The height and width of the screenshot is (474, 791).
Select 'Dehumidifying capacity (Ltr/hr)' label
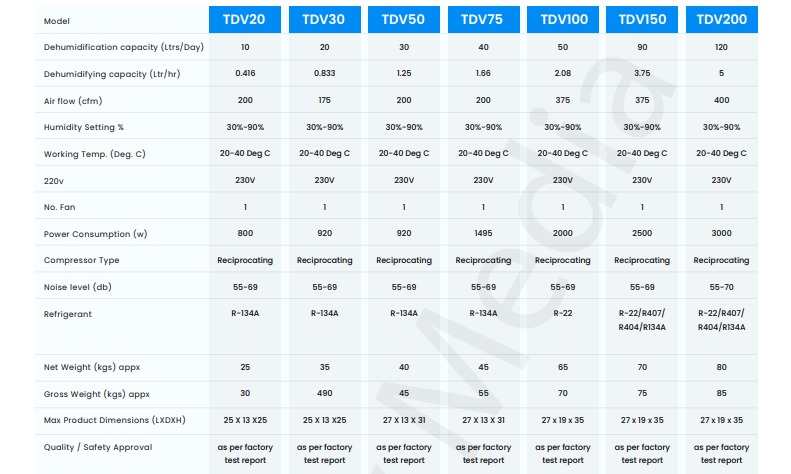[x=112, y=74]
